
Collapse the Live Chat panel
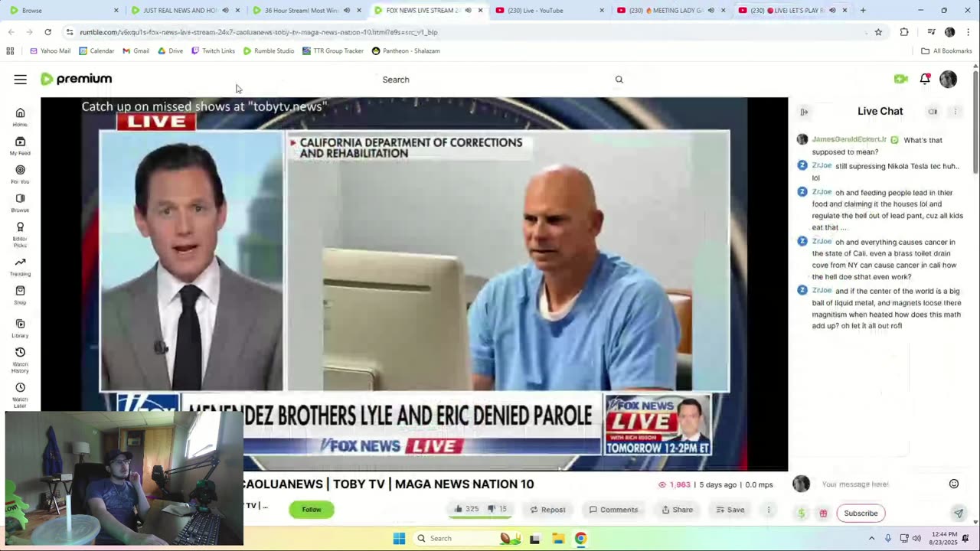click(804, 112)
